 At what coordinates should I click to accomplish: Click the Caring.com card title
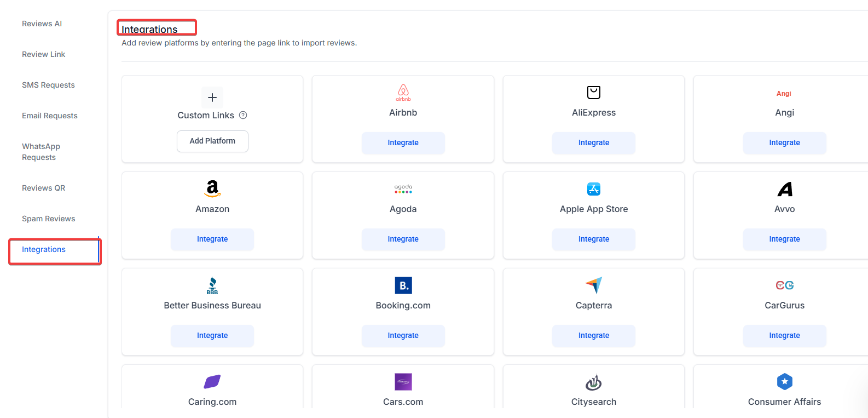[212, 402]
